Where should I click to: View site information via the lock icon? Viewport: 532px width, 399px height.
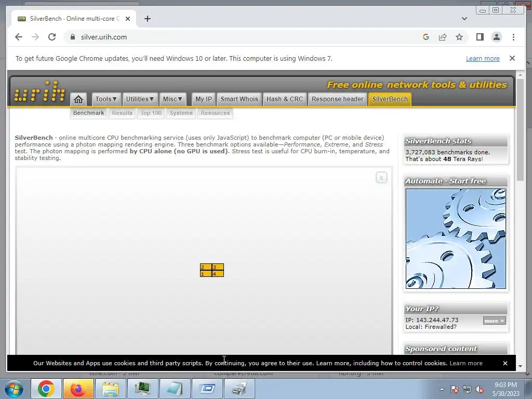pyautogui.click(x=72, y=37)
